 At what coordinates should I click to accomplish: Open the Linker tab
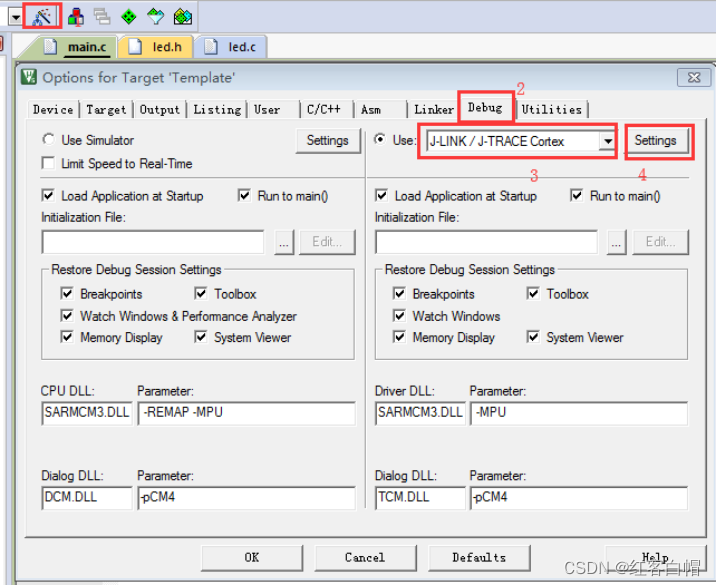(x=434, y=110)
